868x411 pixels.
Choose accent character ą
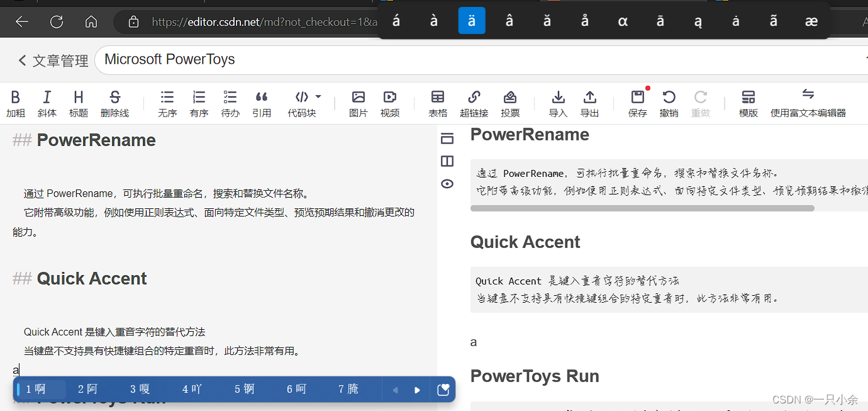pos(698,21)
